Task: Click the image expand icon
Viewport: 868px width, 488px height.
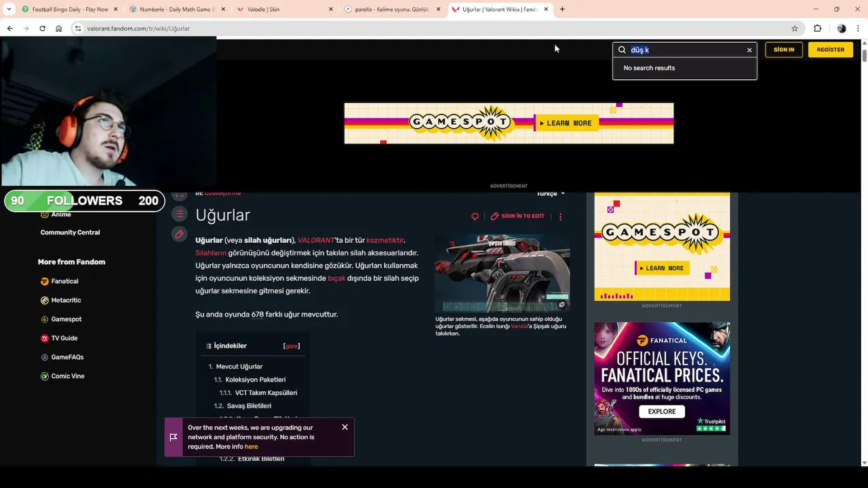Action: (561, 304)
